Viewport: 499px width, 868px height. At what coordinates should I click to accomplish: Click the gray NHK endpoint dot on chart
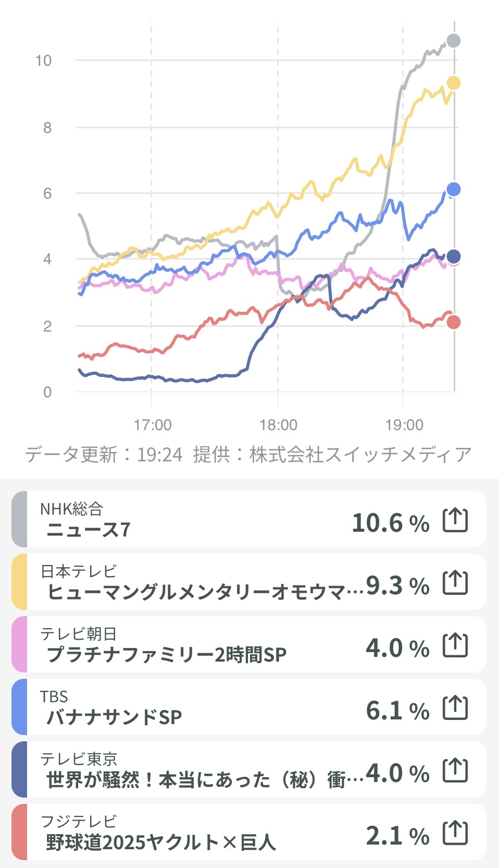[x=454, y=41]
